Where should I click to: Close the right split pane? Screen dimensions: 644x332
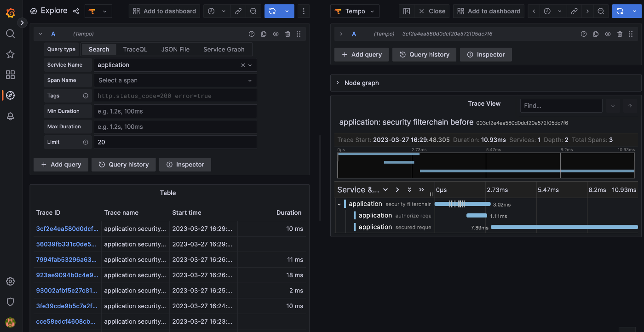pyautogui.click(x=432, y=11)
